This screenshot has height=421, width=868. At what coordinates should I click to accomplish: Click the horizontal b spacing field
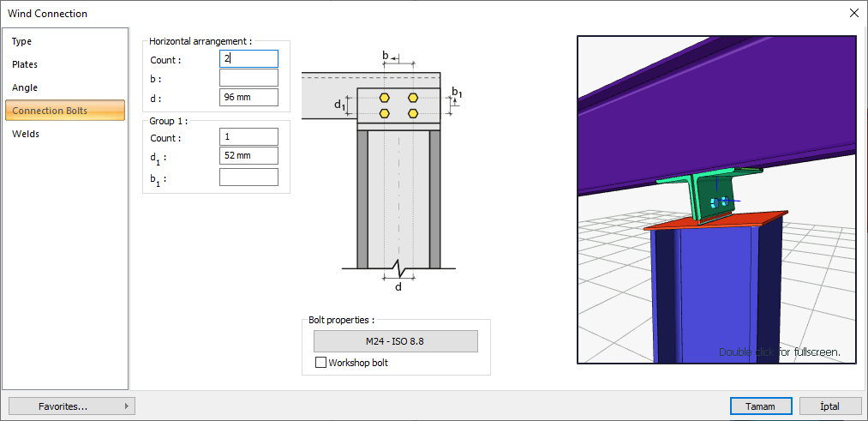pyautogui.click(x=248, y=78)
